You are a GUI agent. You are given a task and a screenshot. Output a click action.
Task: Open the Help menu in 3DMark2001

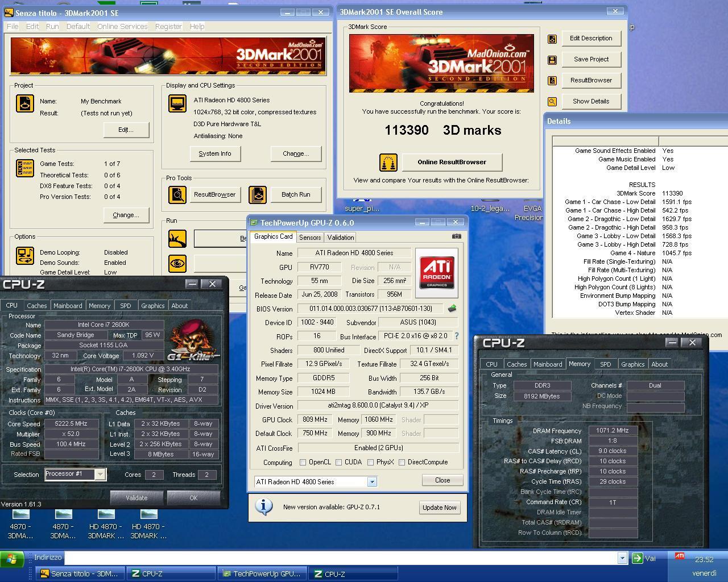pyautogui.click(x=197, y=27)
